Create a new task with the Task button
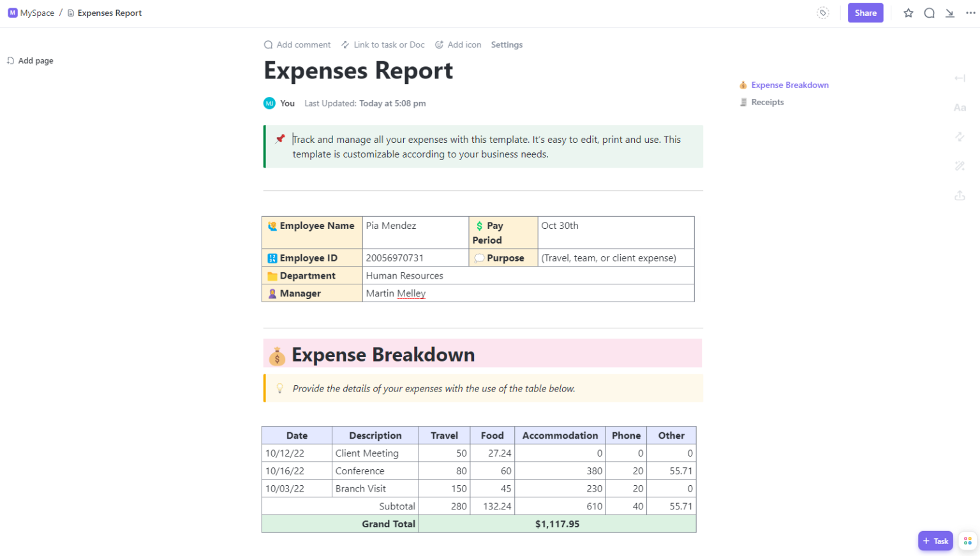 coord(935,540)
